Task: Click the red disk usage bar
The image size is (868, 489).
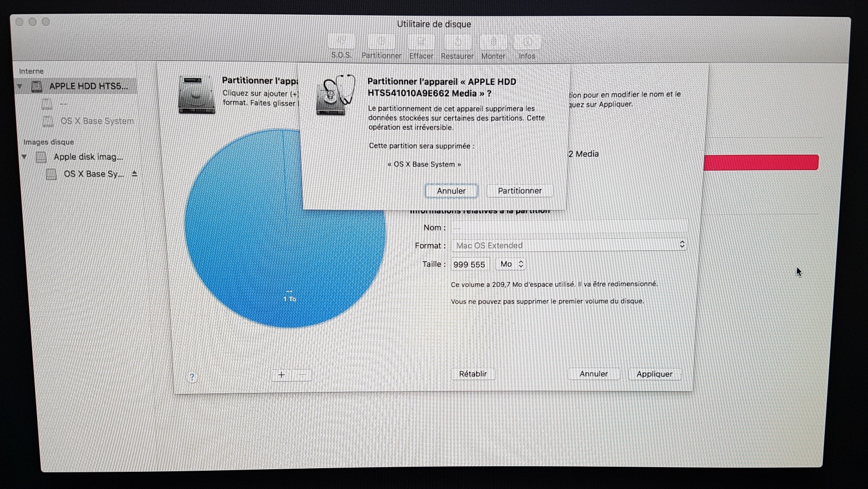Action: tap(761, 162)
